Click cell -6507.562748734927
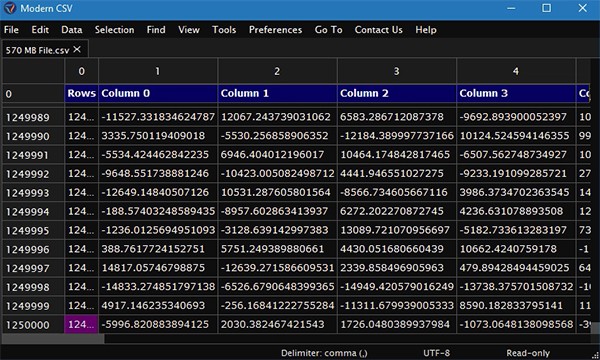Image resolution: width=600 pixels, height=360 pixels. pos(516,155)
